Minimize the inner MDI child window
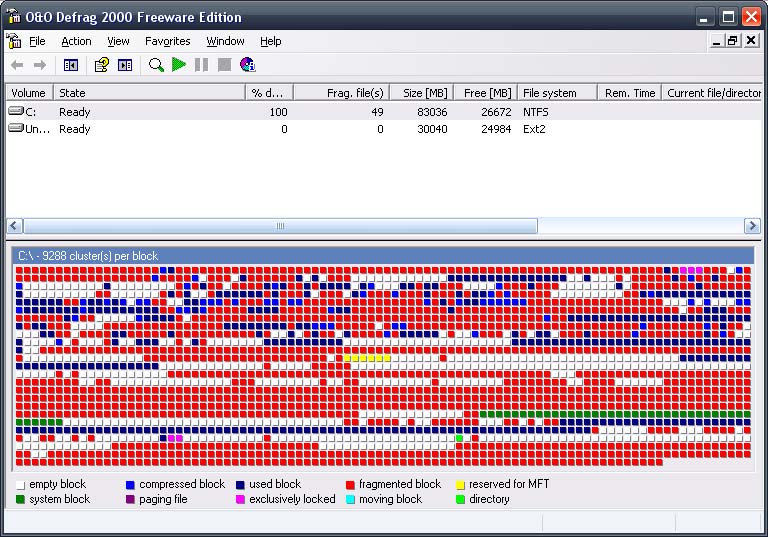Viewport: 768px width, 537px height. coord(717,41)
